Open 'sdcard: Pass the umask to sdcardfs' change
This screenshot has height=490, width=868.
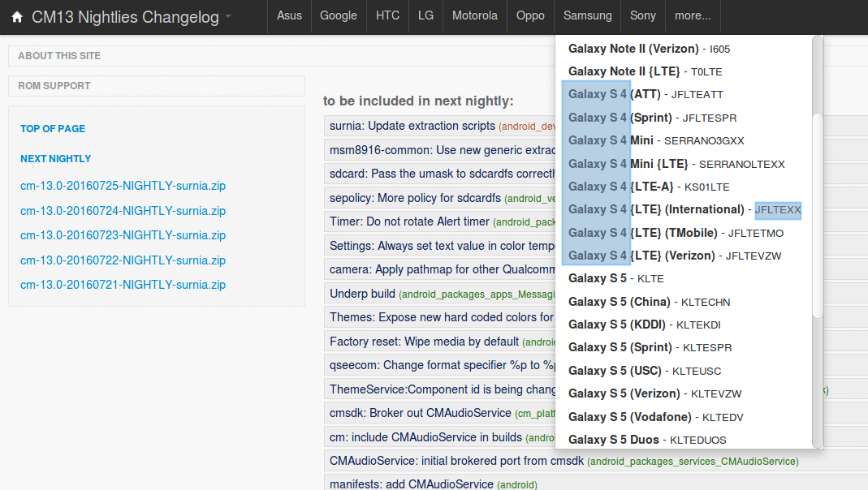443,174
